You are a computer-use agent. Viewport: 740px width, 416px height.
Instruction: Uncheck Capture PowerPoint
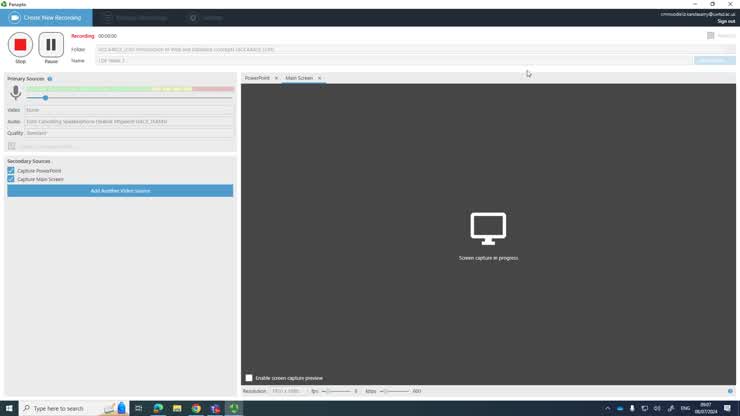pos(11,171)
